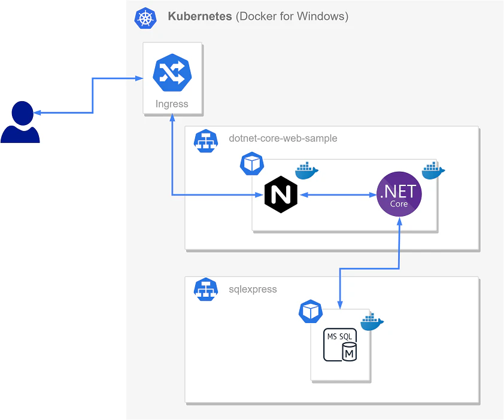
Task: Click the MS SQL database icon
Action: pyautogui.click(x=340, y=345)
